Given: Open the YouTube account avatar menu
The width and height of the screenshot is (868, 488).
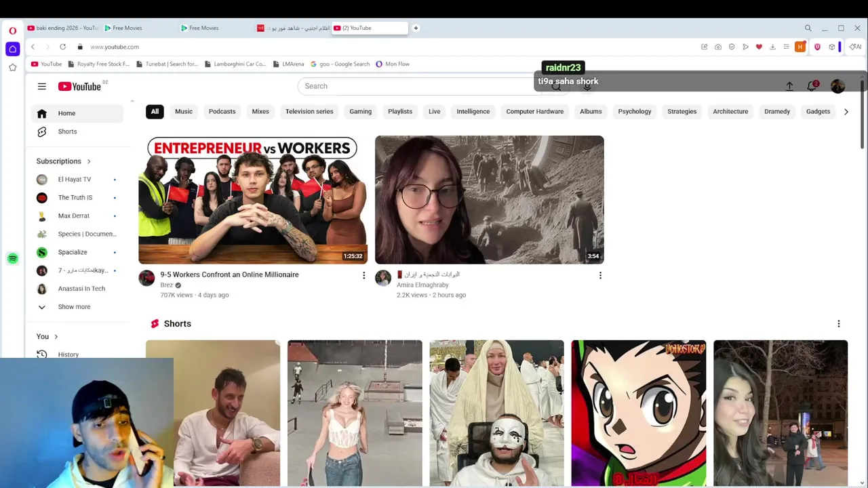Looking at the screenshot, I should tap(837, 86).
